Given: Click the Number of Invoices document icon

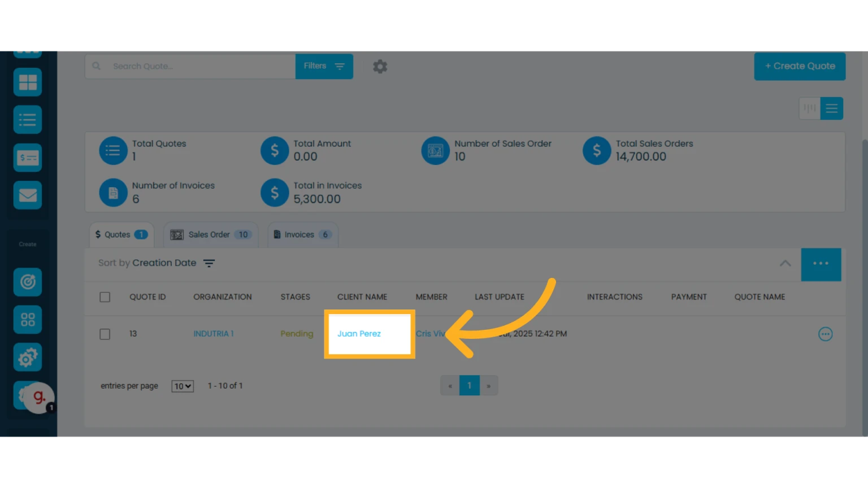Looking at the screenshot, I should pos(113,193).
